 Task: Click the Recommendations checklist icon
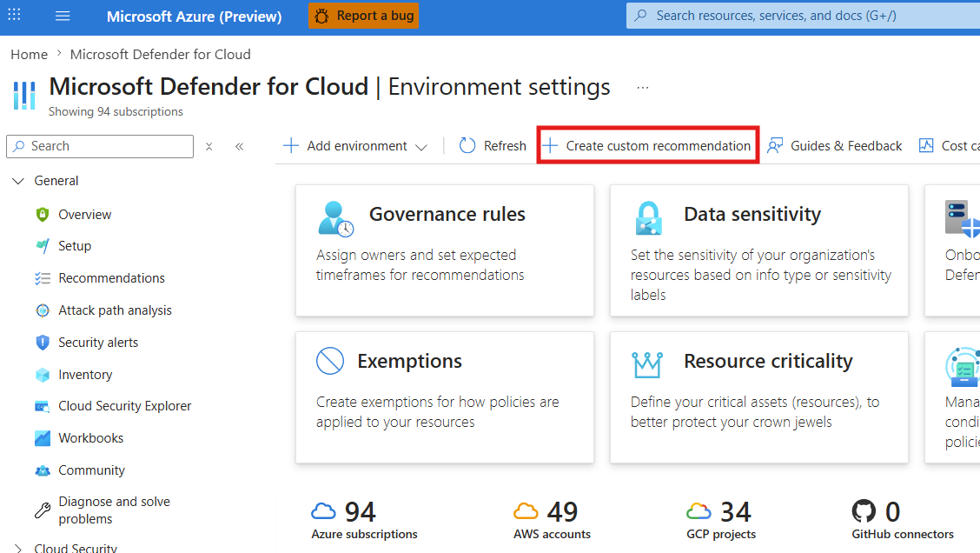pos(43,278)
